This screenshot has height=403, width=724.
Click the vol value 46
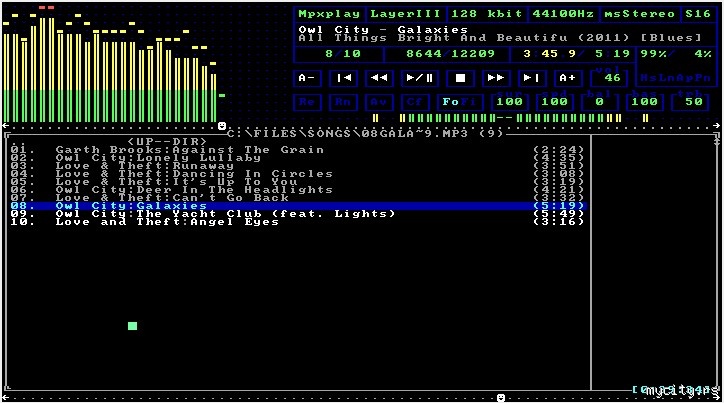click(613, 78)
